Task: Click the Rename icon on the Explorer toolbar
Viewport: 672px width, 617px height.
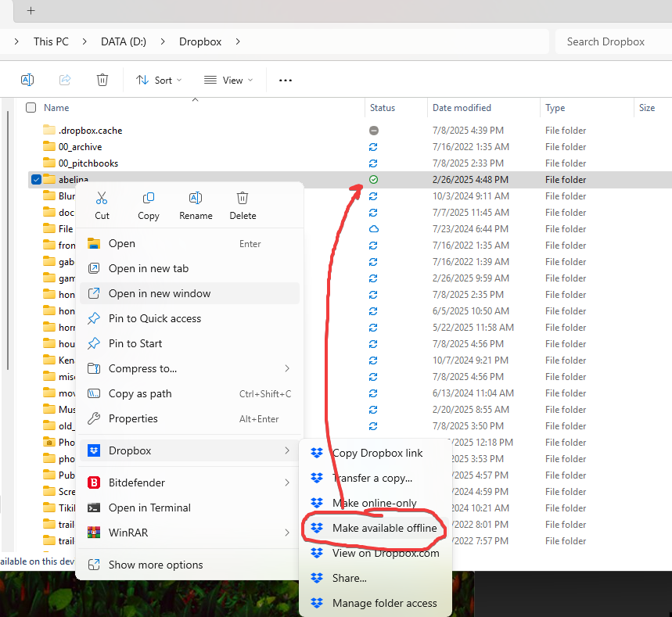Action: click(x=27, y=79)
